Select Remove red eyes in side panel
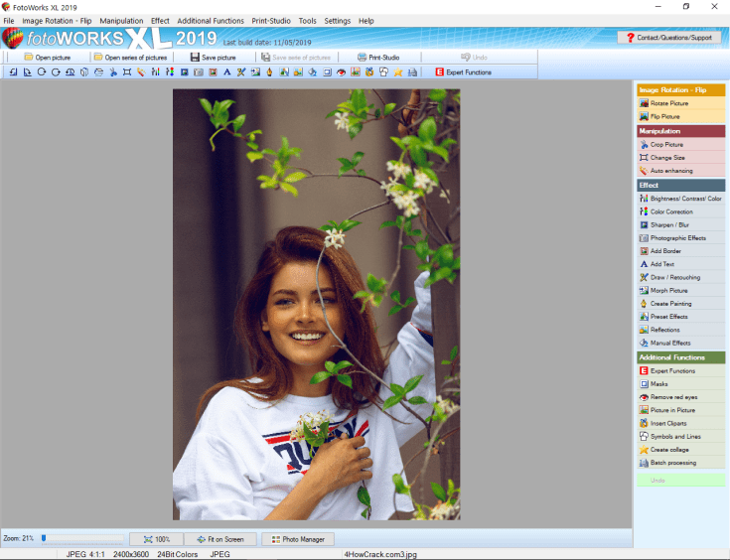730x560 pixels. (x=680, y=397)
